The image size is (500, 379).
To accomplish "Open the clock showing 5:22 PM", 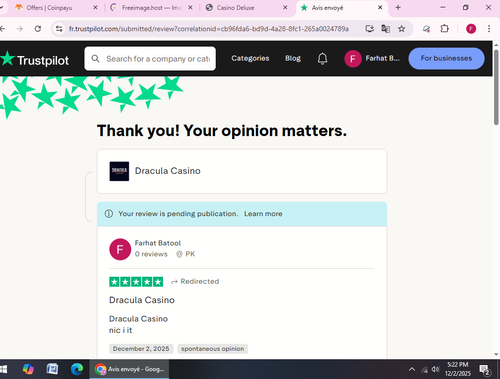I will (x=458, y=369).
